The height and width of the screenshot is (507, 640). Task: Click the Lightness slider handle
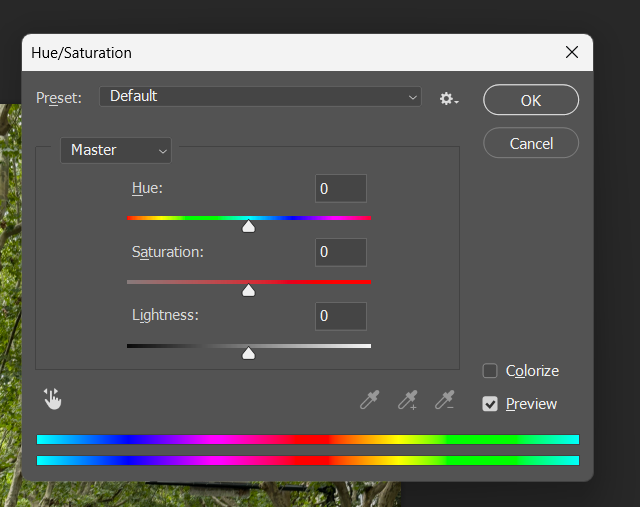coord(249,353)
